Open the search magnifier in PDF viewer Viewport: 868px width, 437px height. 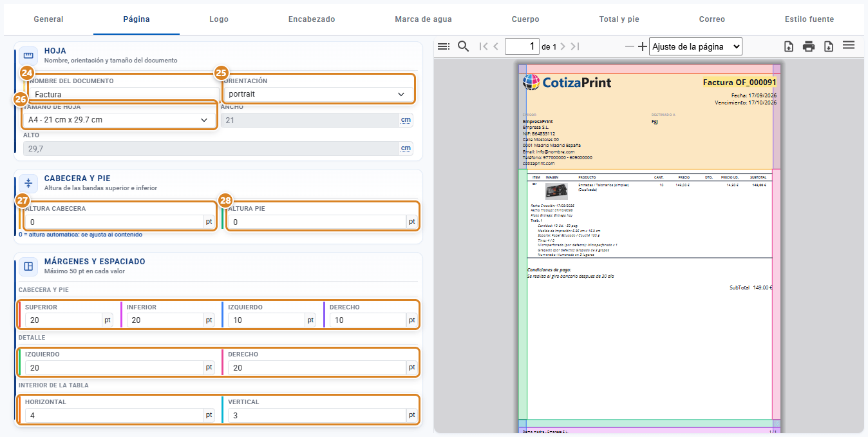tap(463, 46)
